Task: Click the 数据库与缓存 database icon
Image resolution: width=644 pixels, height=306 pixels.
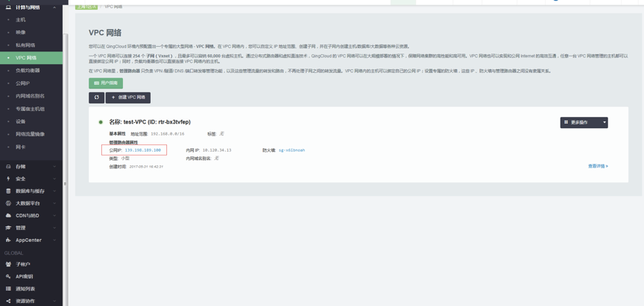Action: 8,191
